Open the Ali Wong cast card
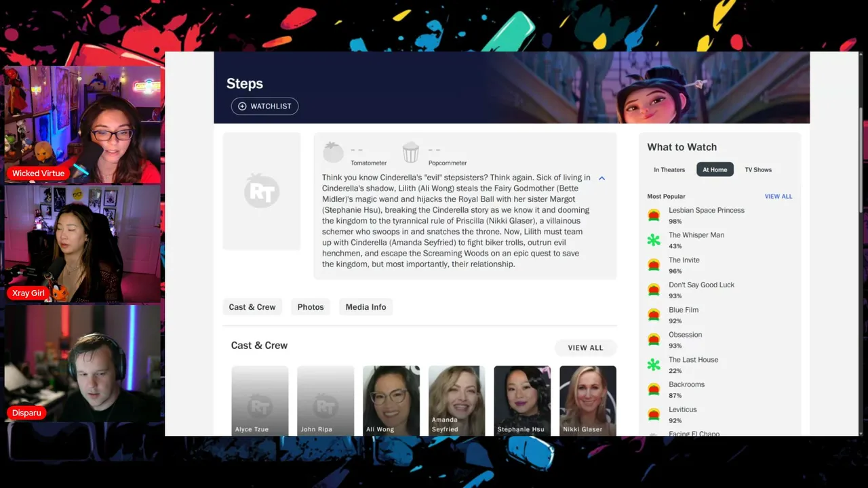Viewport: 868px width, 488px height. [x=391, y=401]
